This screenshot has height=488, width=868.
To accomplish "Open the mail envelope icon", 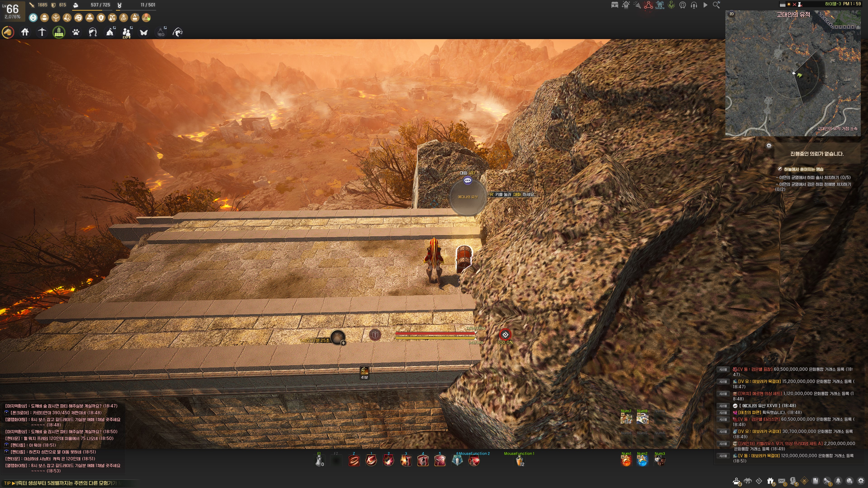I will click(782, 481).
